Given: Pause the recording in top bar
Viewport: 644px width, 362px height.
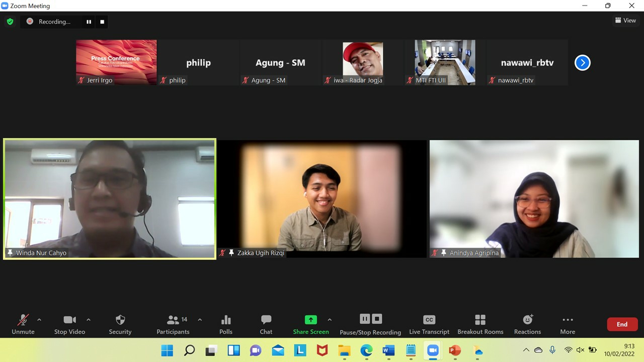Looking at the screenshot, I should point(89,22).
